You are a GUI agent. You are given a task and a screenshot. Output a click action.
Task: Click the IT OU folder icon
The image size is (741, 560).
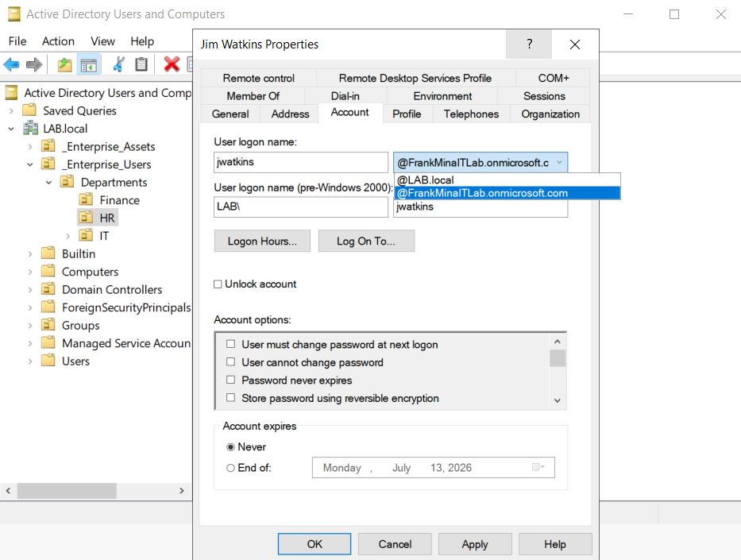[86, 235]
